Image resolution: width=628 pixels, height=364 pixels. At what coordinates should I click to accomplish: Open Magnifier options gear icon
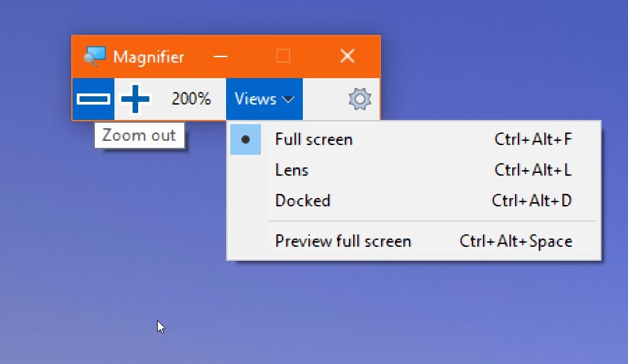coord(359,99)
